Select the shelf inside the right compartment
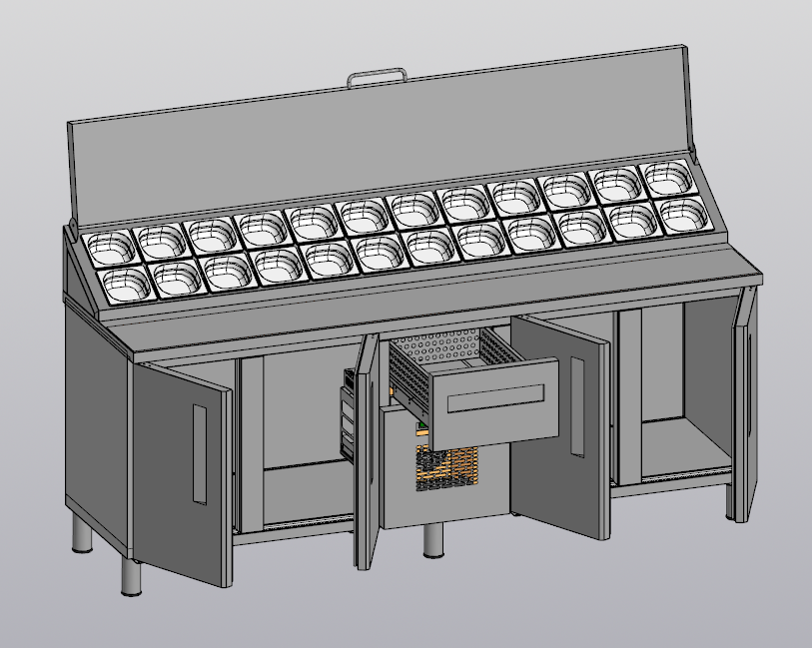The image size is (812, 648). tap(684, 448)
